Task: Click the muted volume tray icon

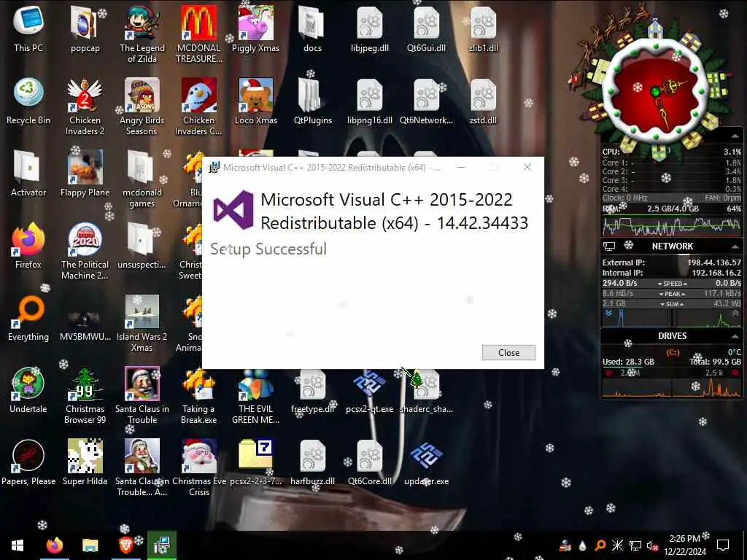Action: (653, 545)
